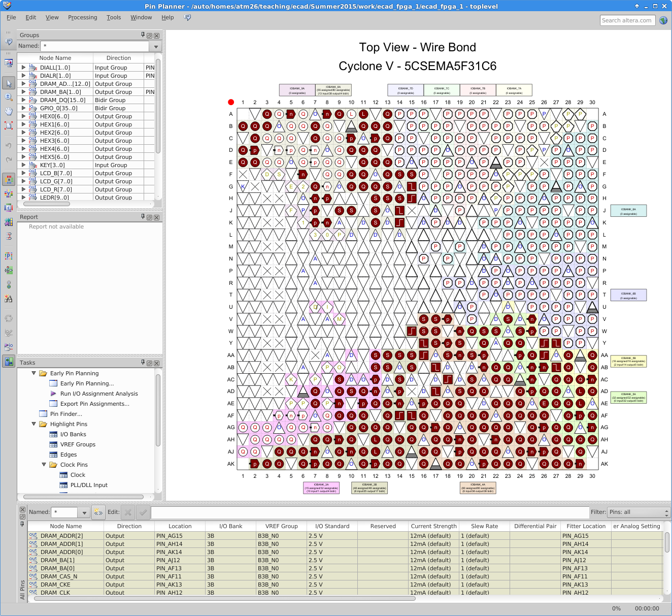Viewport: 672px width, 616px height.
Task: Click the horizontal scrollbar under All Pins table
Action: [223, 599]
